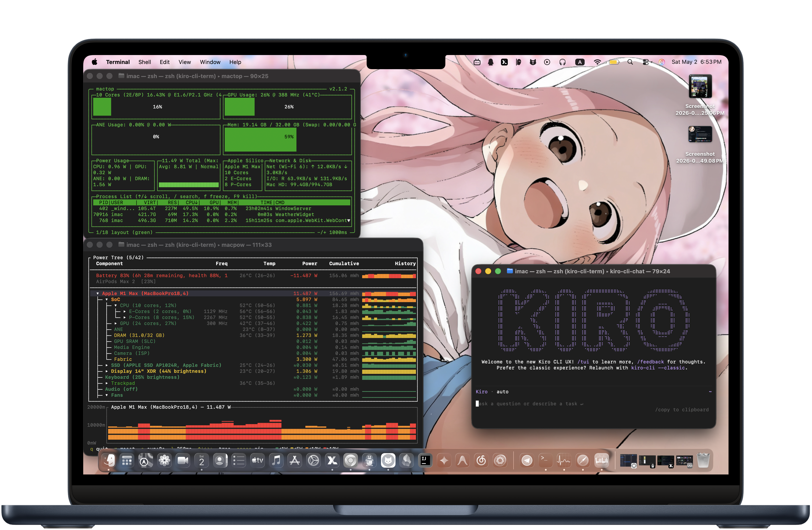Open System Settings gear in Dock
The height and width of the screenshot is (530, 812).
313,460
